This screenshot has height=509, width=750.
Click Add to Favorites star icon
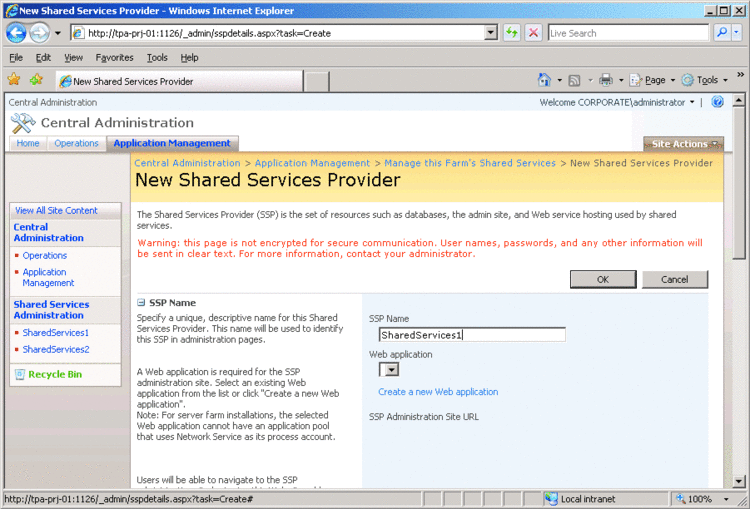point(36,79)
